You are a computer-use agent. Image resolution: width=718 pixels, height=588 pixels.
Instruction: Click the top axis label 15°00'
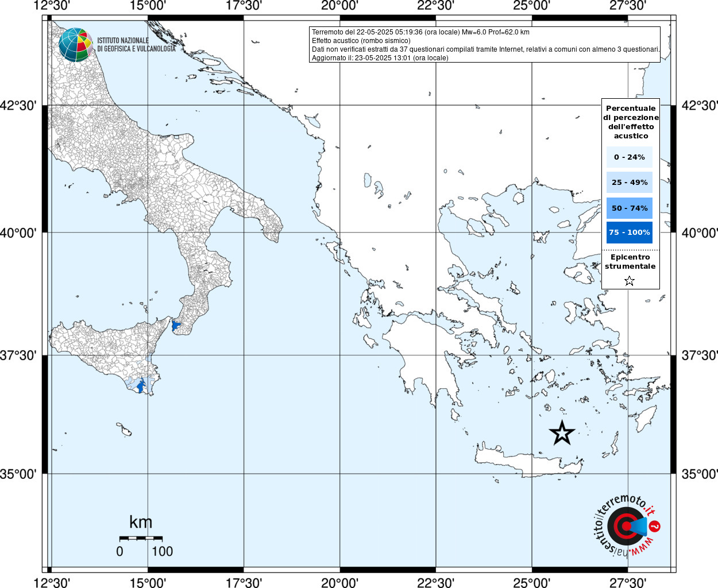(148, 6)
